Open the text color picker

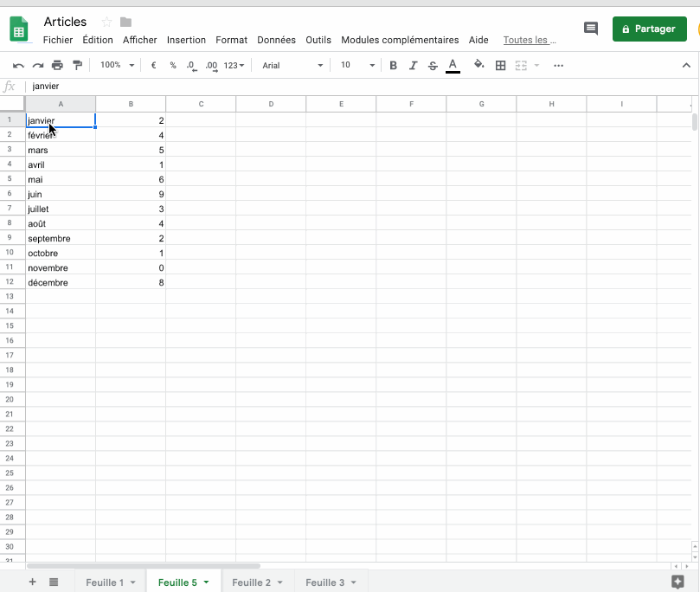click(453, 66)
